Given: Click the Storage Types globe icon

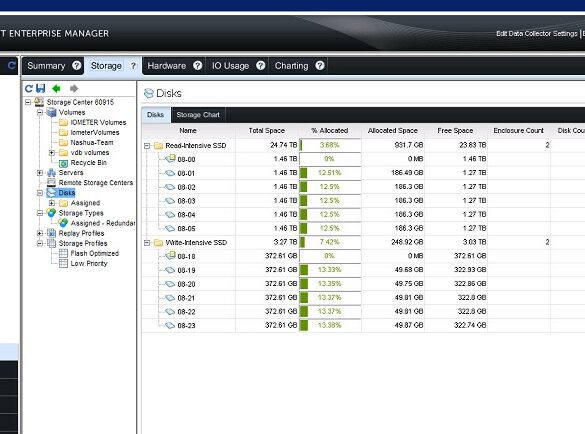Looking at the screenshot, I should 51,213.
